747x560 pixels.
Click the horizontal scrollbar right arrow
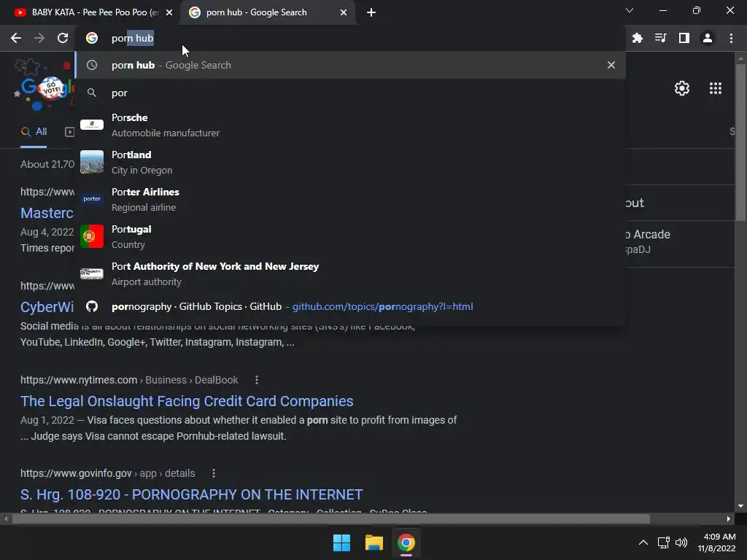coord(729,518)
